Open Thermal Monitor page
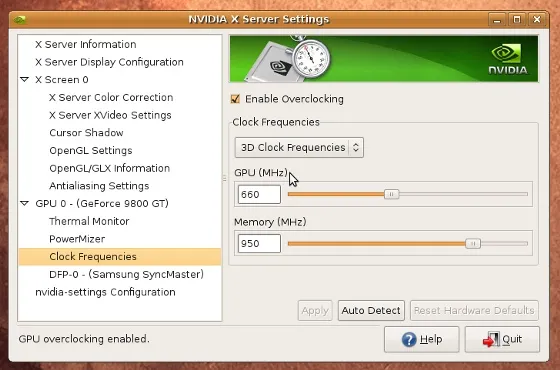 pos(89,221)
